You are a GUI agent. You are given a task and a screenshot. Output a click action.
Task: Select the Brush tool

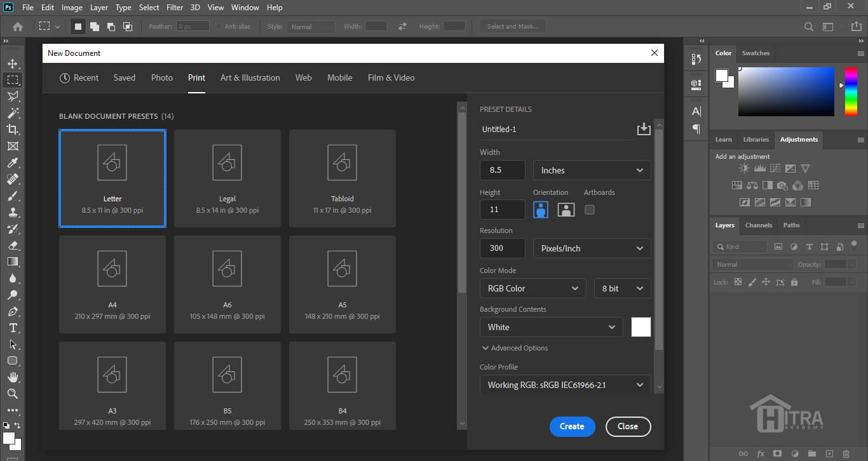(x=12, y=196)
